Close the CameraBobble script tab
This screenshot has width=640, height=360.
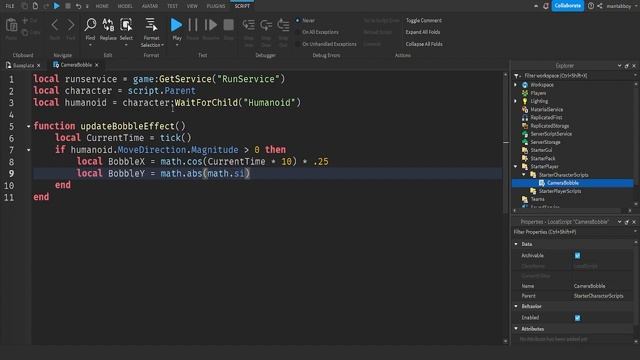pyautogui.click(x=96, y=65)
